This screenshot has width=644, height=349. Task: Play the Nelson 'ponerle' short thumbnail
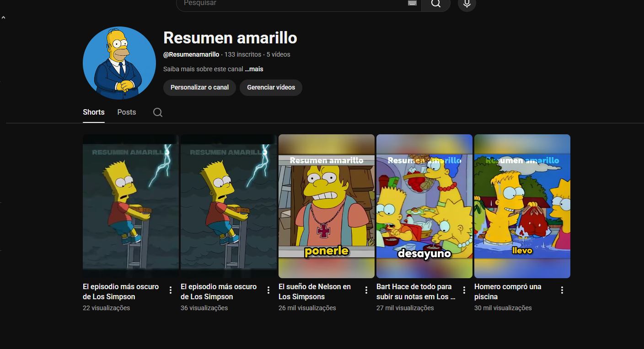point(327,206)
